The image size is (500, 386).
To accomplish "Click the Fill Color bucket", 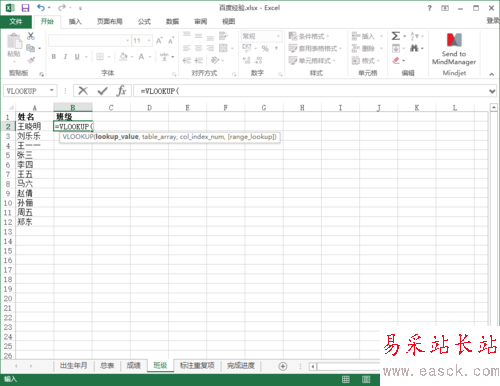I will [123, 57].
